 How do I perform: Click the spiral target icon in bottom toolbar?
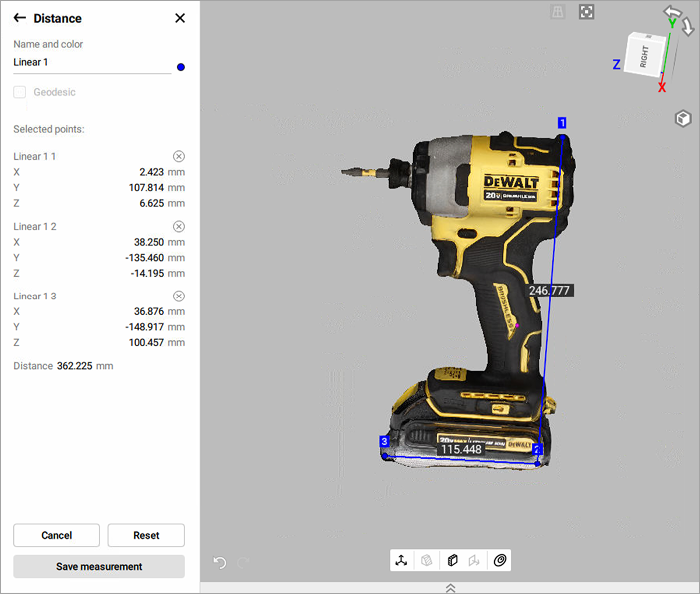point(501,561)
